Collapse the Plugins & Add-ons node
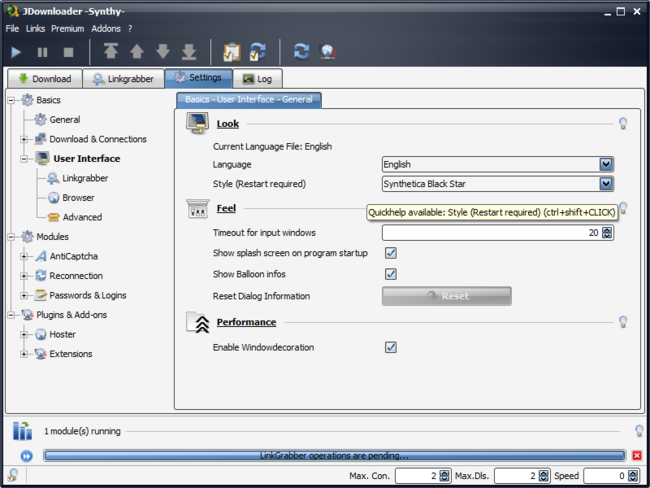The width and height of the screenshot is (650, 488). pos(11,315)
